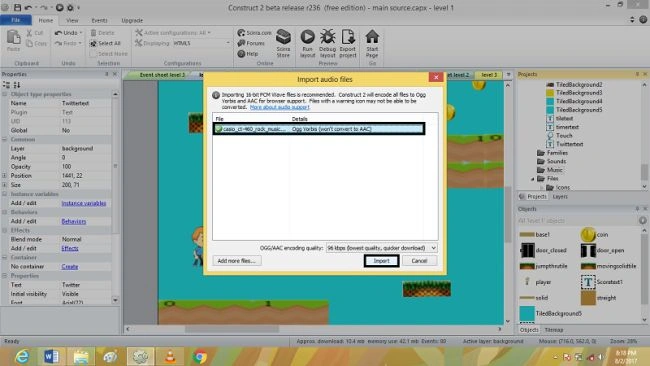Image resolution: width=650 pixels, height=366 pixels.
Task: Expand the Size property
Action: (5, 185)
